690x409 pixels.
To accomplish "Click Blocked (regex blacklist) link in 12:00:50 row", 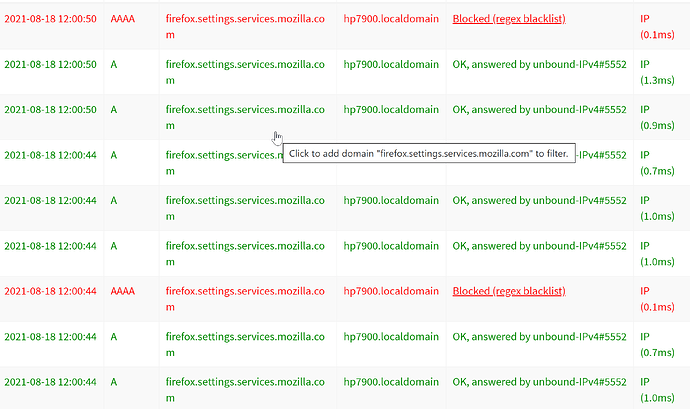I will tap(509, 19).
